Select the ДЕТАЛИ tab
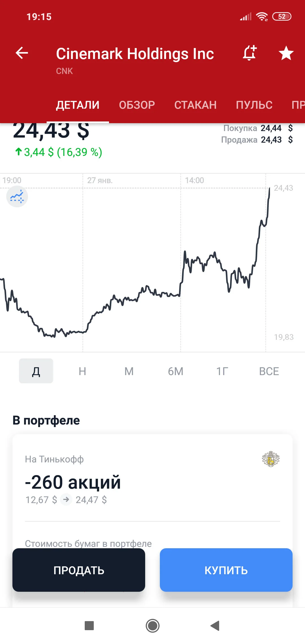Viewport: 305px width, 644px height. [x=78, y=105]
